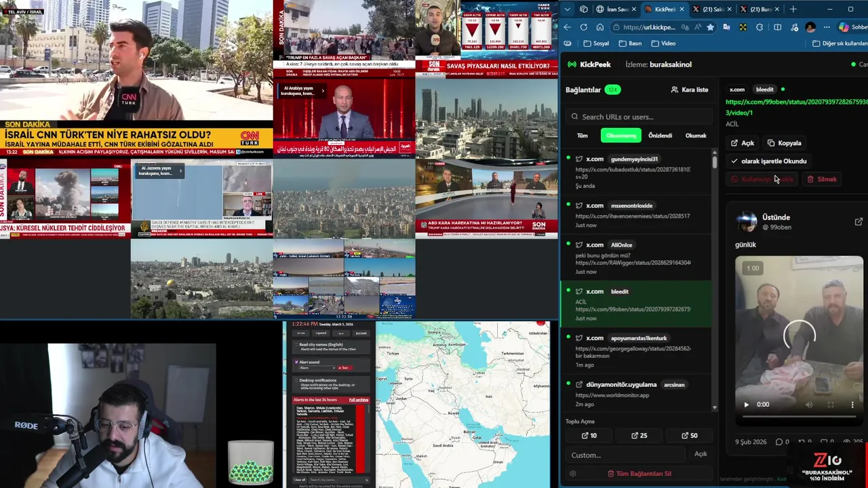
Task: Open the tweet in new window icon
Action: click(859, 222)
